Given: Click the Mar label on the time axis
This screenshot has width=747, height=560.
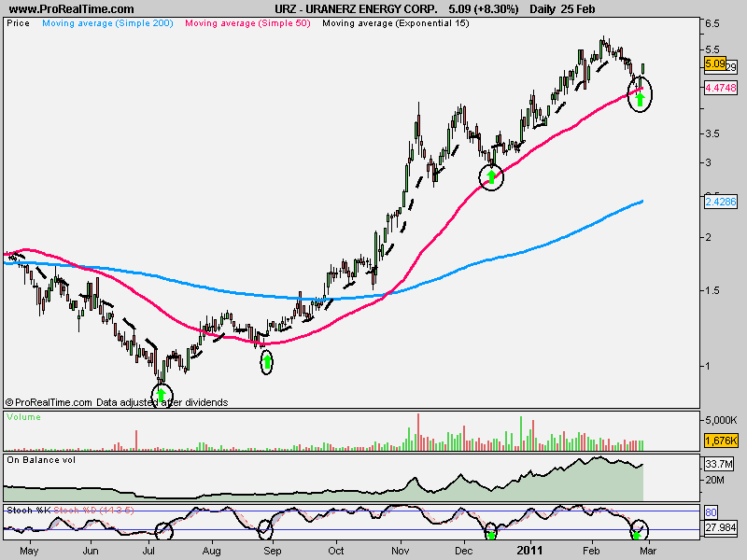Looking at the screenshot, I should (x=648, y=551).
